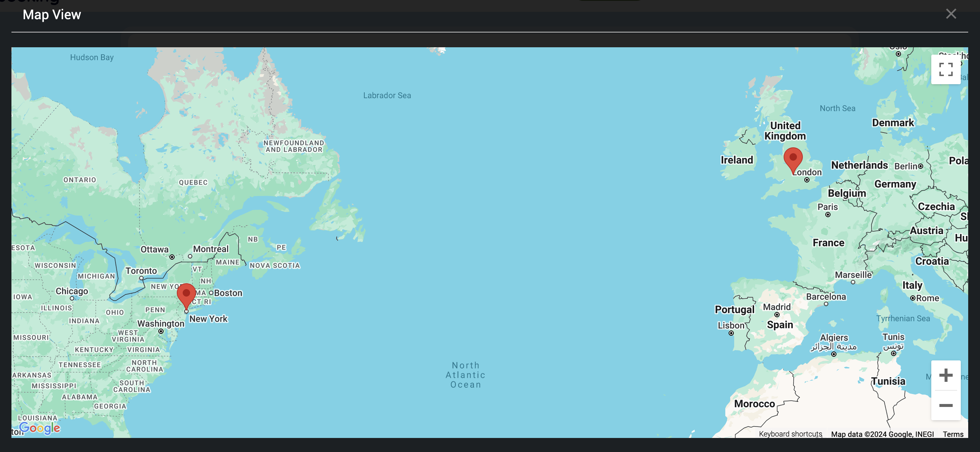980x452 pixels.
Task: Click the Chicago city label
Action: (x=72, y=291)
